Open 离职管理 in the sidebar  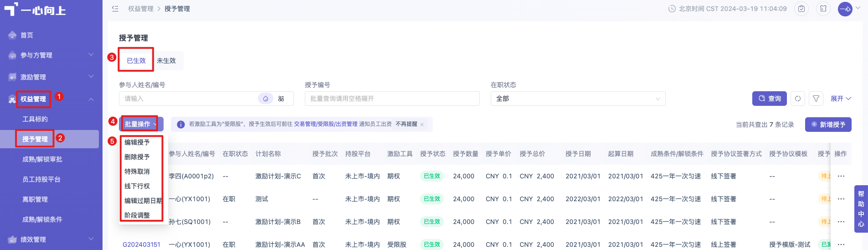[35, 199]
